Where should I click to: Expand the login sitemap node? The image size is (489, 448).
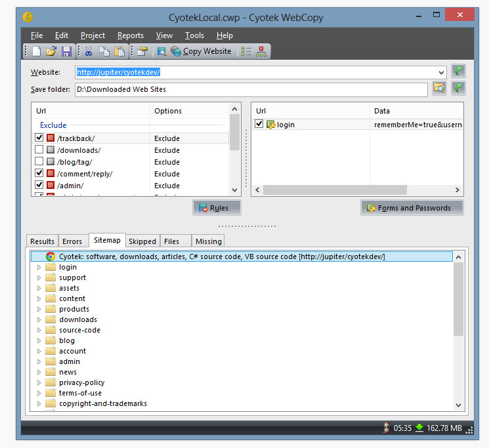[39, 268]
